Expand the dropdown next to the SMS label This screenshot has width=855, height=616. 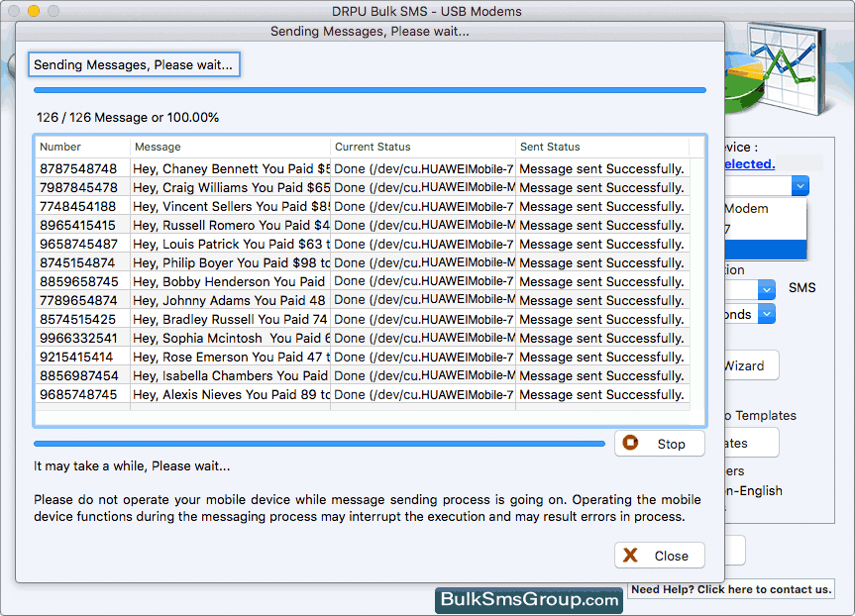(767, 289)
